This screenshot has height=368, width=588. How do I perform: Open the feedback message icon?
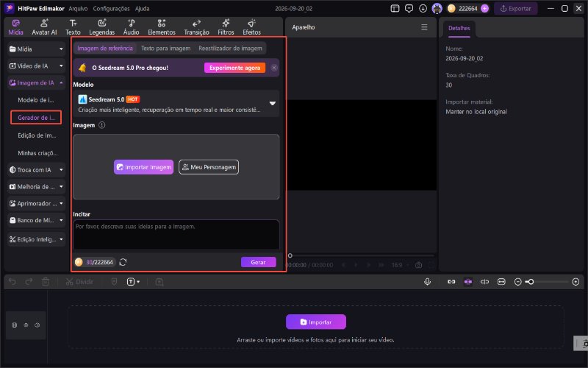pyautogui.click(x=409, y=8)
